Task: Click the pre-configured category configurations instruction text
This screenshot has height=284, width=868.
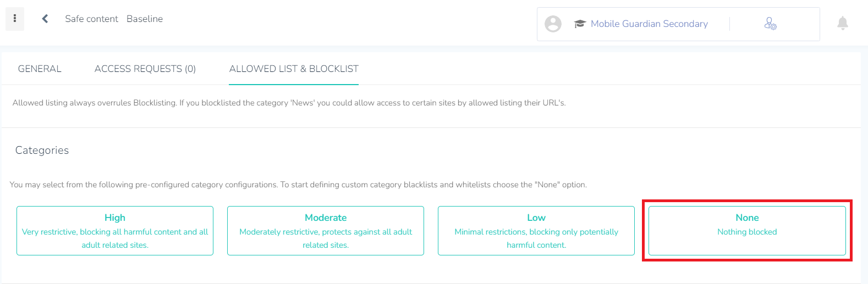Action: (298, 185)
